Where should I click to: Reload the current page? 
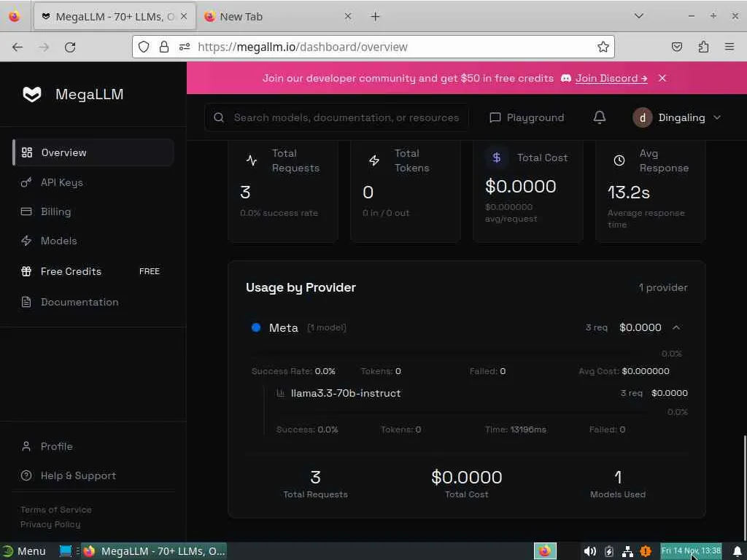(70, 47)
